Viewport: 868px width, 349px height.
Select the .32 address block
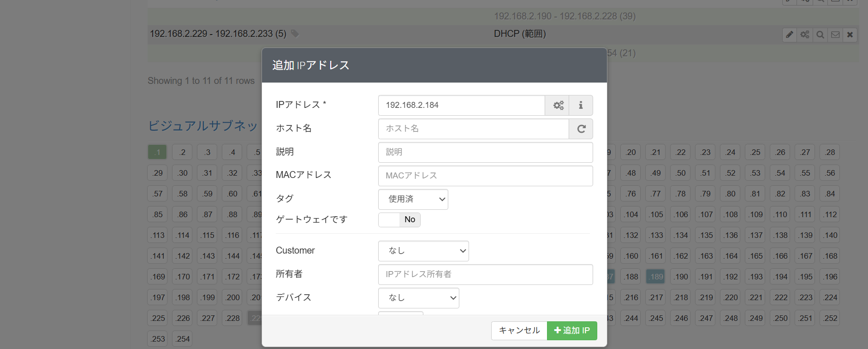(x=232, y=173)
